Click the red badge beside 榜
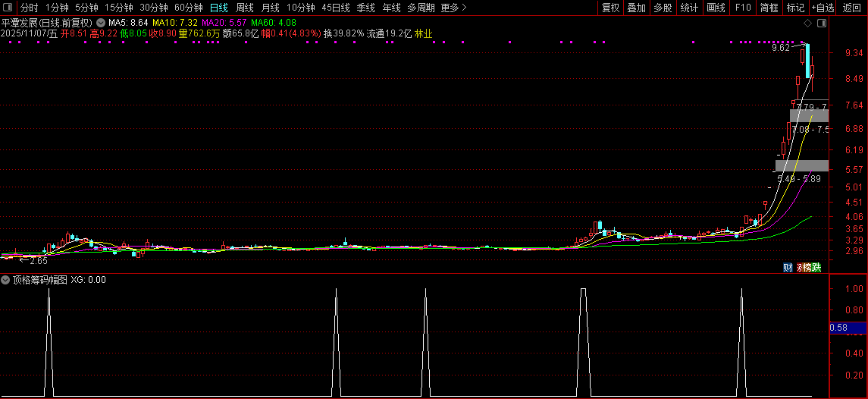This screenshot has width=868, height=399. [799, 268]
